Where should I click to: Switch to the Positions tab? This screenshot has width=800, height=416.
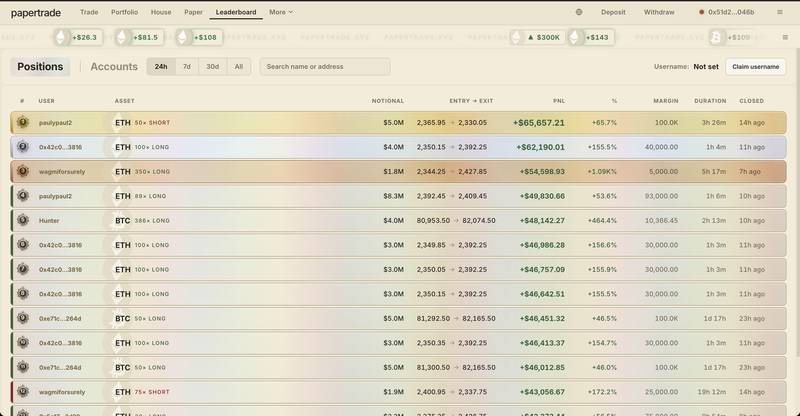click(40, 66)
